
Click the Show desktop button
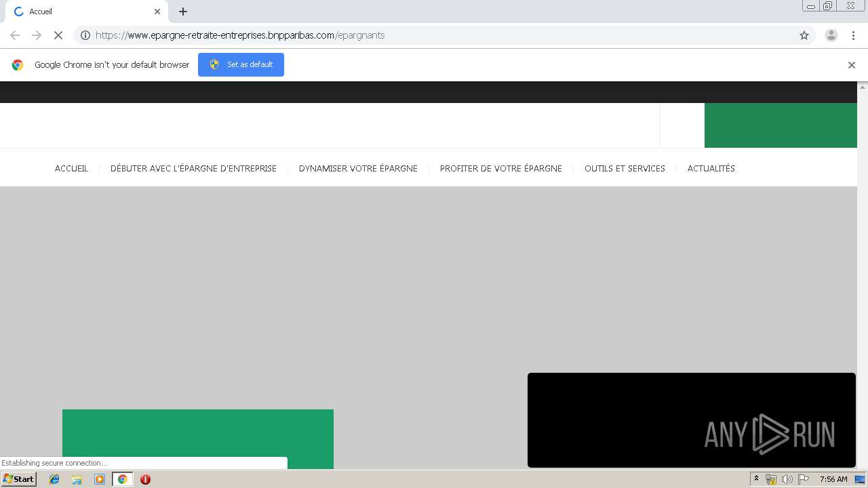pyautogui.click(x=860, y=479)
